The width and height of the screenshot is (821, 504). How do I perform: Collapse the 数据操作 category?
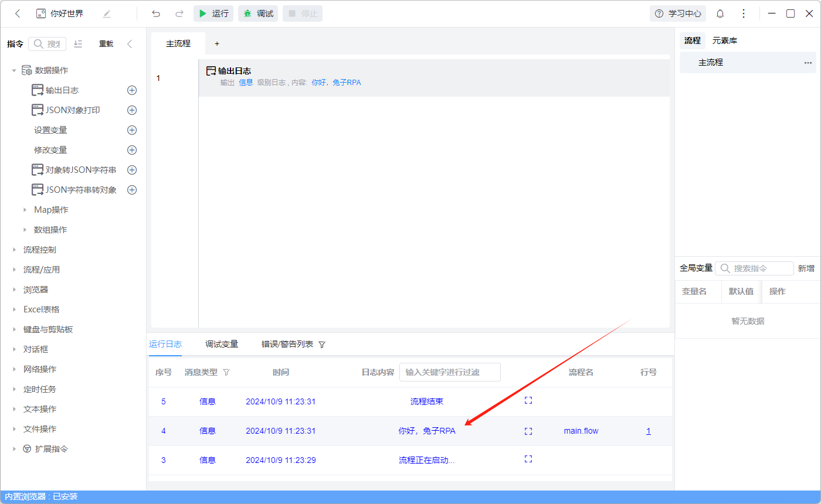[13, 70]
